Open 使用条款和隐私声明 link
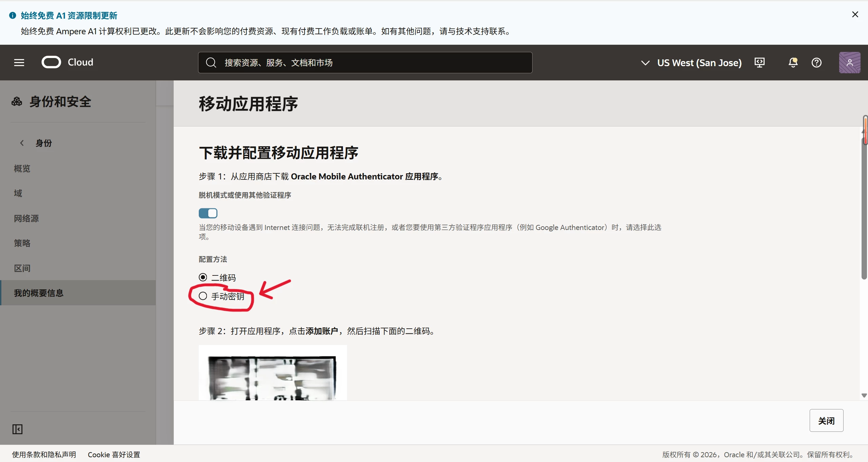 (x=44, y=455)
